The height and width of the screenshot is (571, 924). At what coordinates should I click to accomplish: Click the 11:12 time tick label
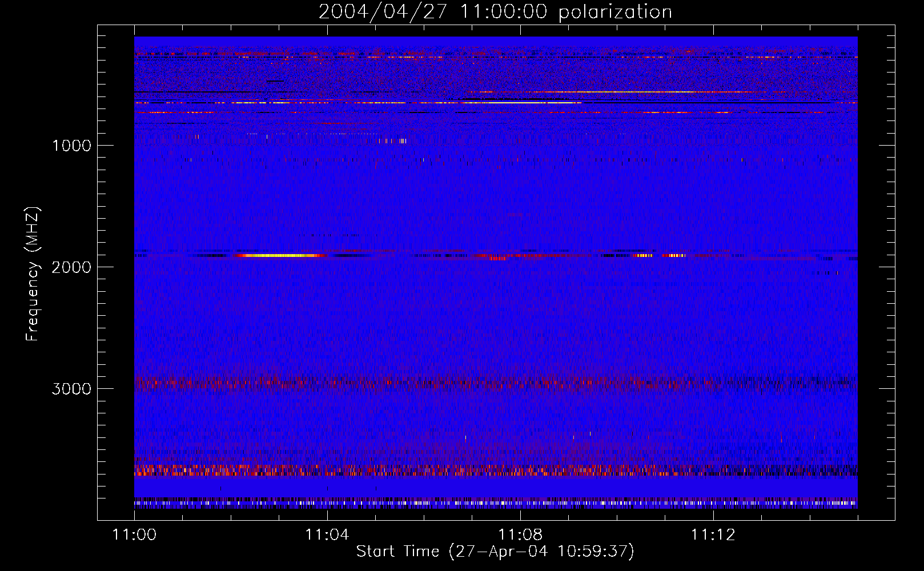(713, 534)
